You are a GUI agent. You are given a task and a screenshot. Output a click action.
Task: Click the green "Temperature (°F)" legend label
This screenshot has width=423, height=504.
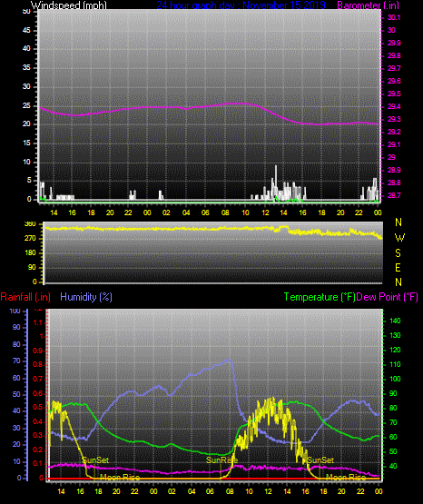coord(320,297)
